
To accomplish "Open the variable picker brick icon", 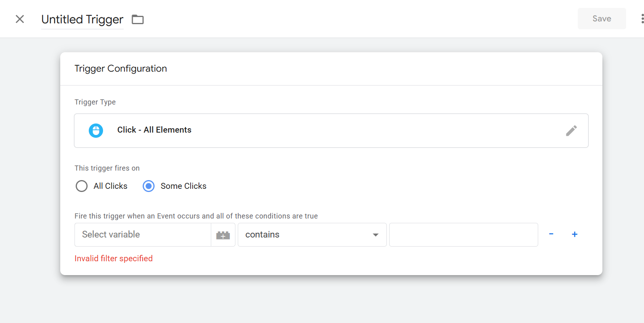I will (223, 235).
